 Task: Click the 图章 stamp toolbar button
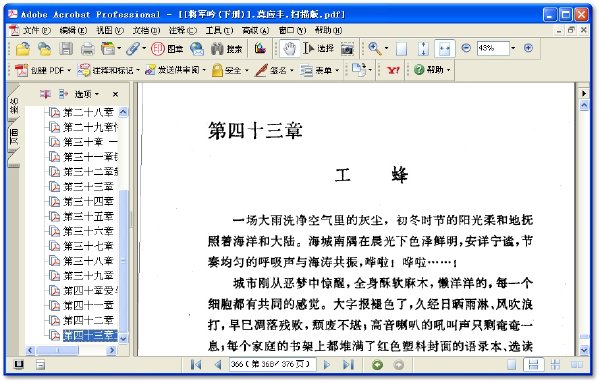click(167, 49)
